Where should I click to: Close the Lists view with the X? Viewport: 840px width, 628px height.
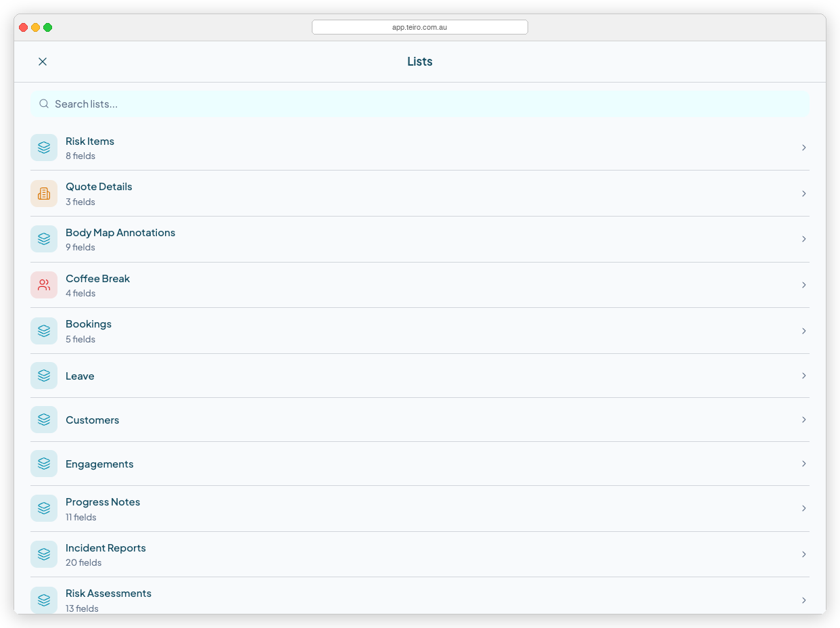coord(43,61)
